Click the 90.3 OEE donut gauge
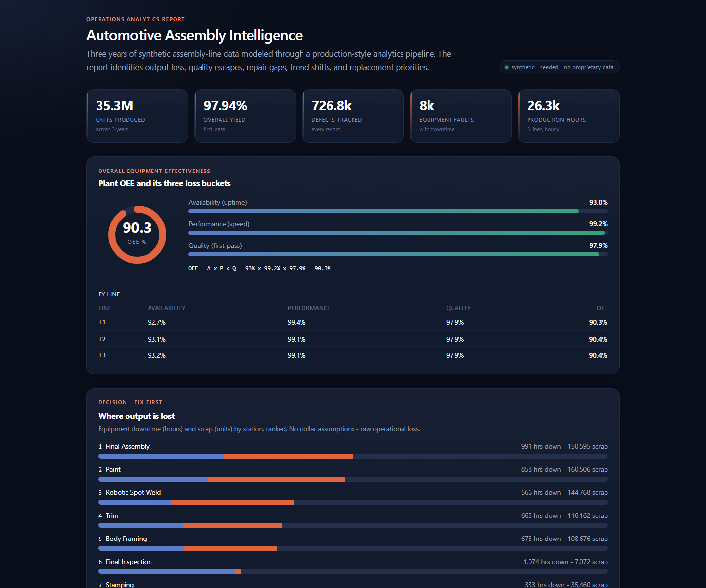The image size is (706, 588). (x=137, y=235)
